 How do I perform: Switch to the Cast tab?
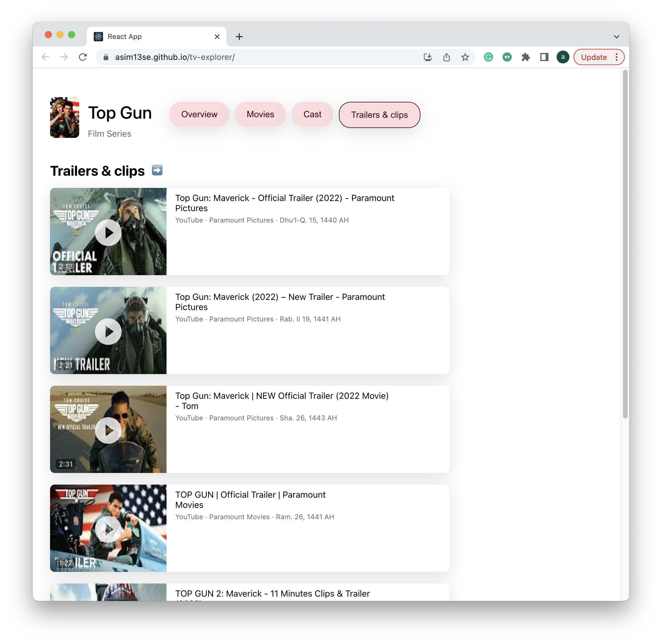click(x=312, y=114)
